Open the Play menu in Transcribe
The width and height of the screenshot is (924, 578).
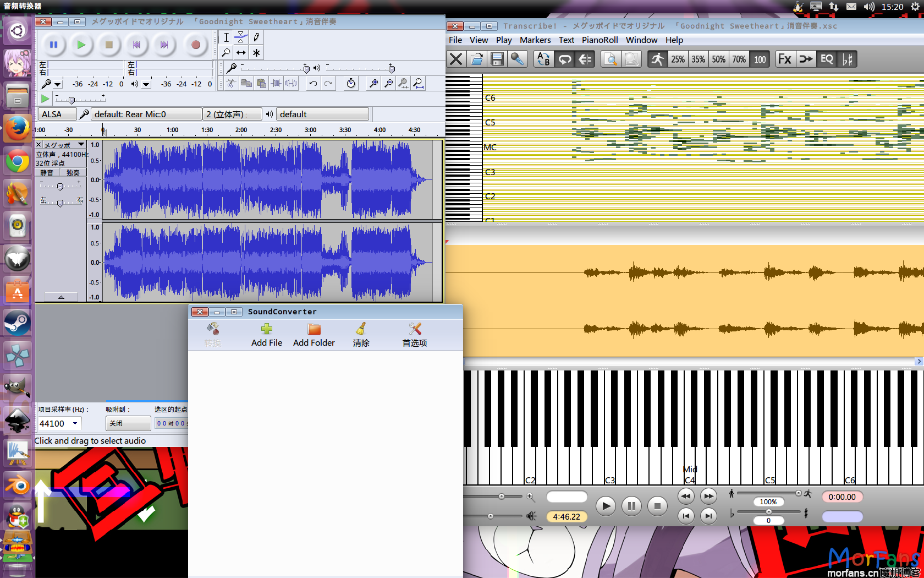pyautogui.click(x=504, y=40)
